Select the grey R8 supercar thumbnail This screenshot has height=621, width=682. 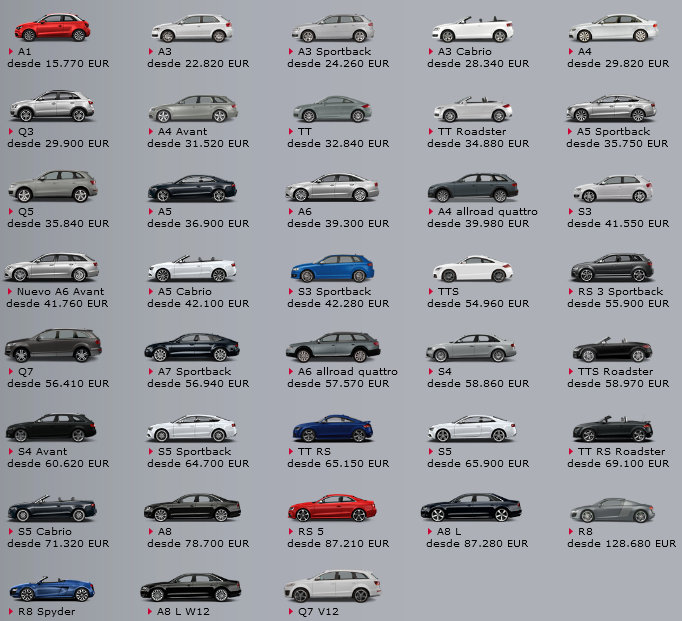(x=612, y=510)
